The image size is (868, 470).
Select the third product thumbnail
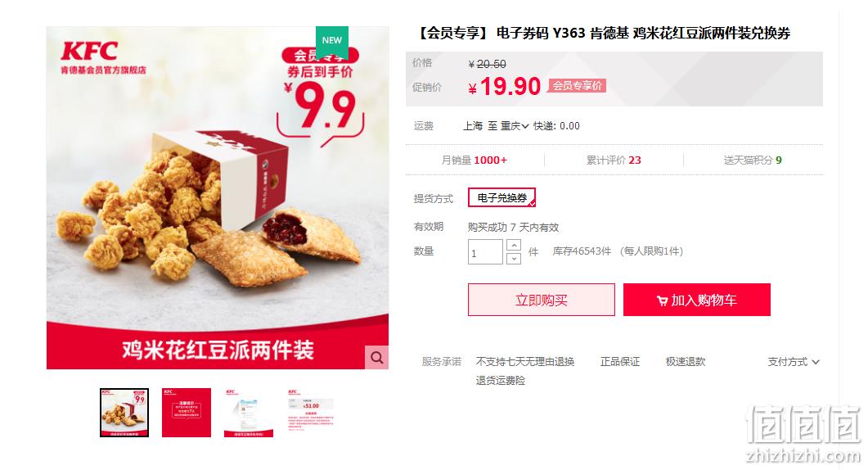click(x=249, y=413)
